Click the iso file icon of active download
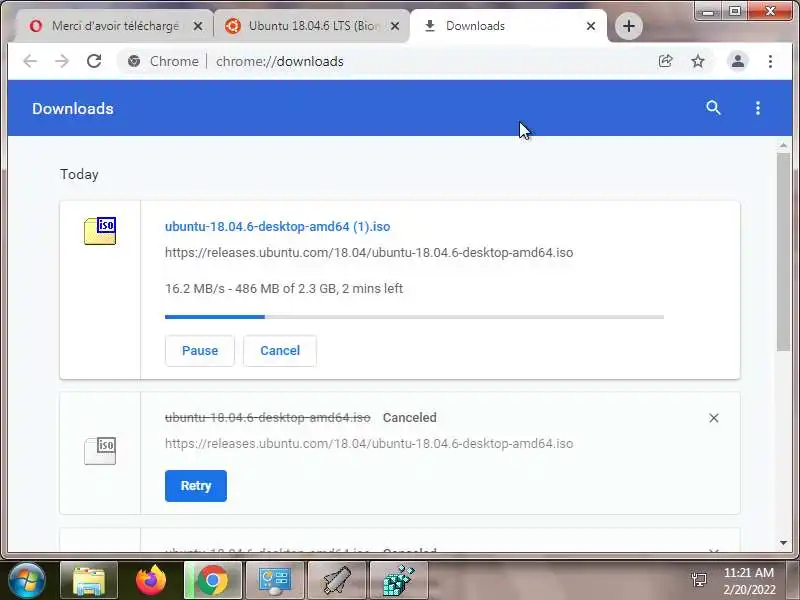 100,231
